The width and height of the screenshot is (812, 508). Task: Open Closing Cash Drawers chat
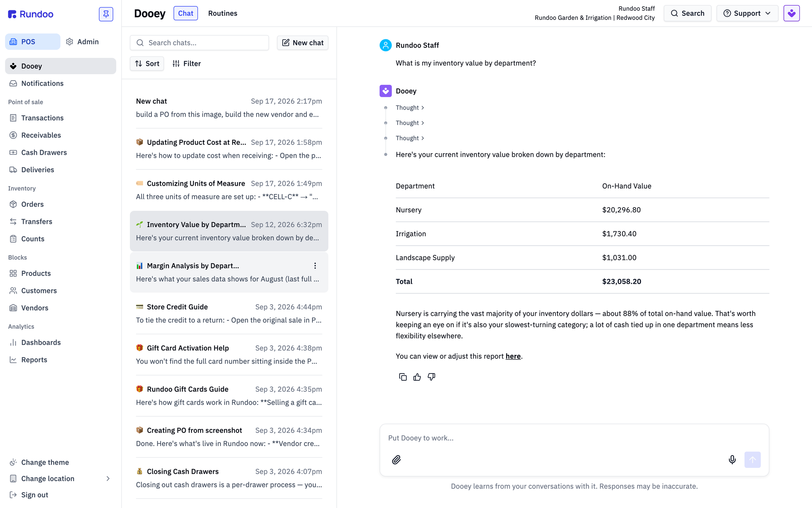click(229, 478)
